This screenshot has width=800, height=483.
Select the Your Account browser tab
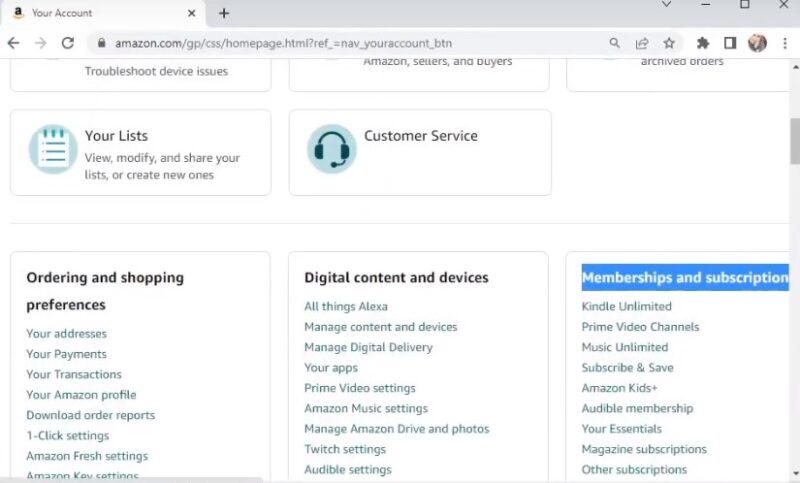click(103, 13)
